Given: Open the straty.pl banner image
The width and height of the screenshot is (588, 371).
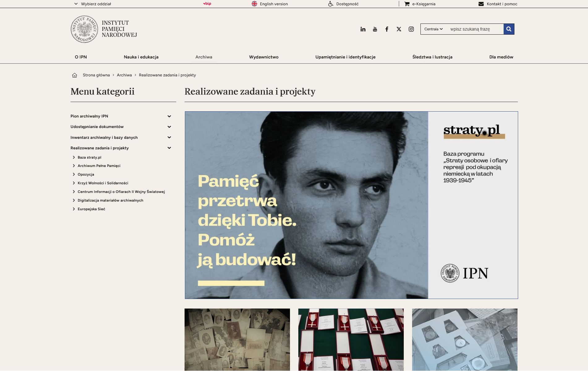Looking at the screenshot, I should tap(351, 205).
